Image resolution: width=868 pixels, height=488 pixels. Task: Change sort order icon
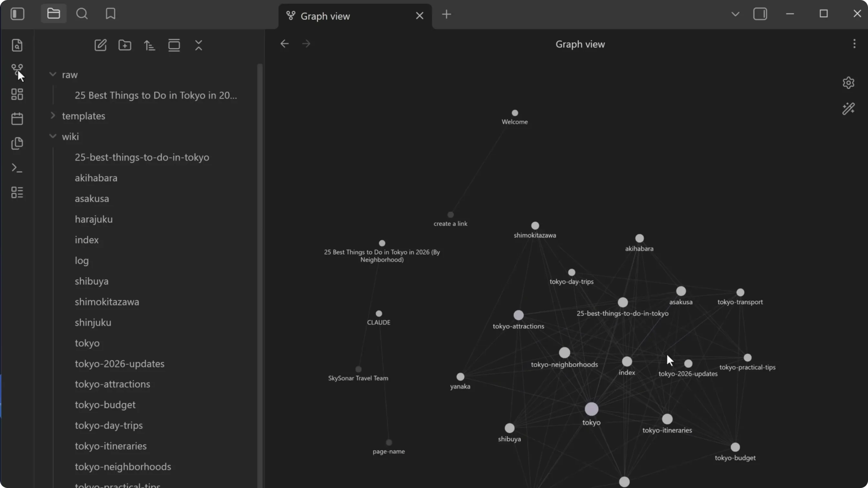[x=150, y=45]
